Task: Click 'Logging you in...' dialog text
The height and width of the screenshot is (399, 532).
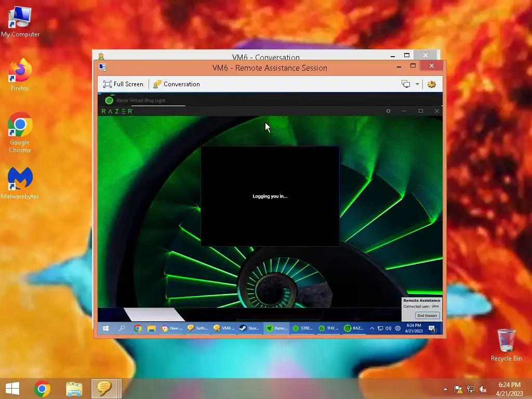Action: coord(270,196)
